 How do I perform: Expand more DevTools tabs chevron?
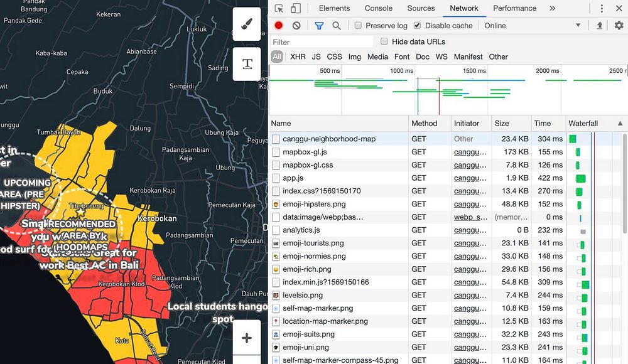552,8
